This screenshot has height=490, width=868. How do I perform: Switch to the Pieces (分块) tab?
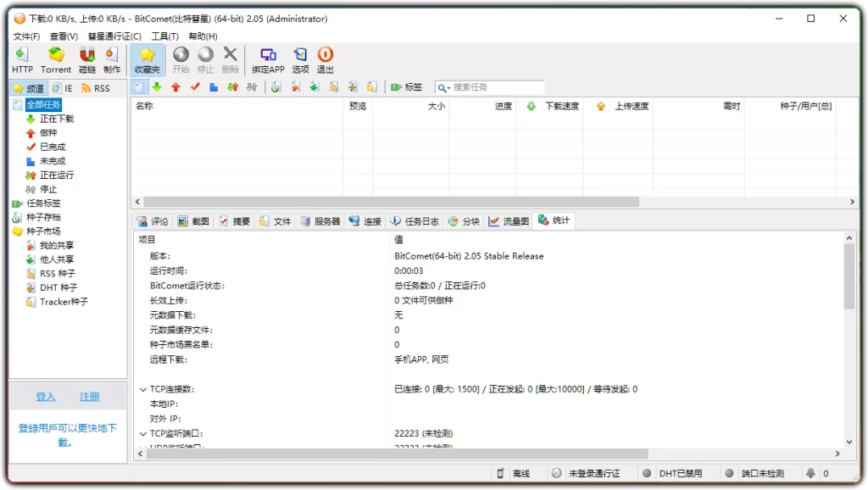[464, 221]
